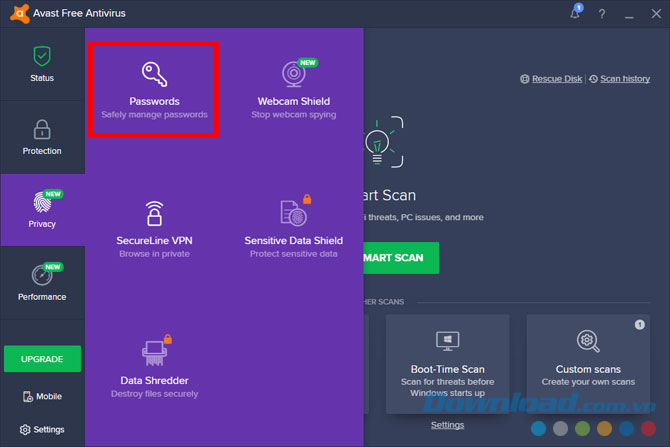Click the Data Shredder icon

[x=154, y=353]
